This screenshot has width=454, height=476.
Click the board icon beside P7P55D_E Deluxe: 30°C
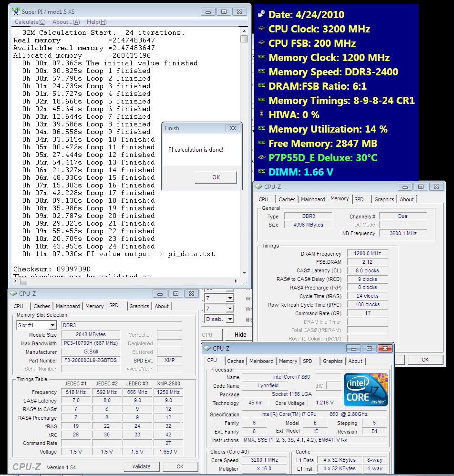click(261, 157)
